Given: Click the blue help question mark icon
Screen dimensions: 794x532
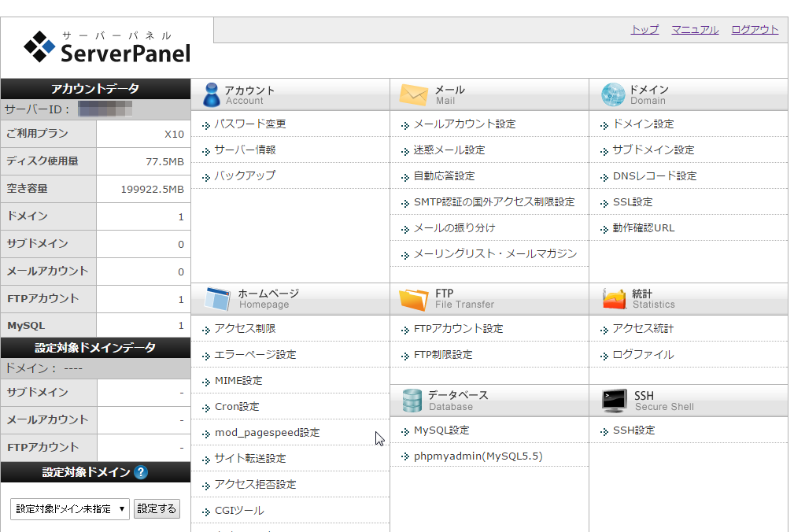Looking at the screenshot, I should [141, 472].
